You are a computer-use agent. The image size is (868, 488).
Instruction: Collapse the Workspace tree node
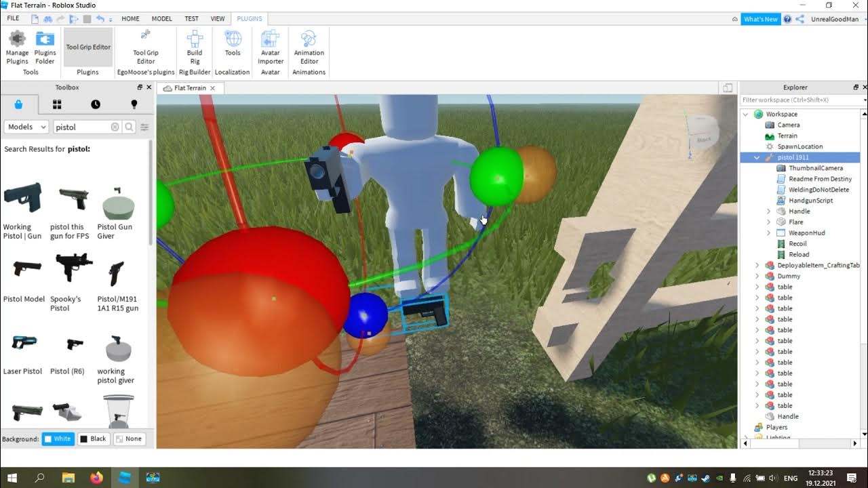(x=746, y=114)
